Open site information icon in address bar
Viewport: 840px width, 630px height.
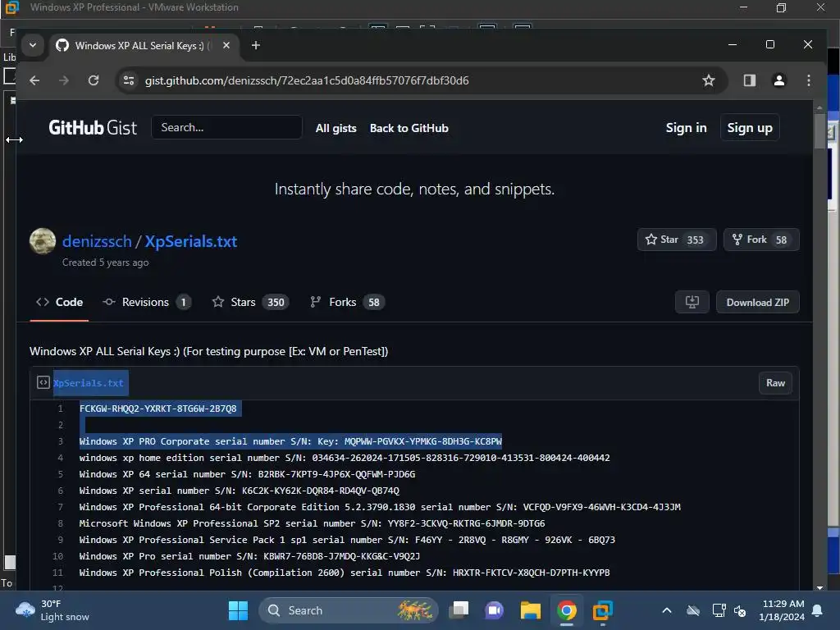point(129,80)
